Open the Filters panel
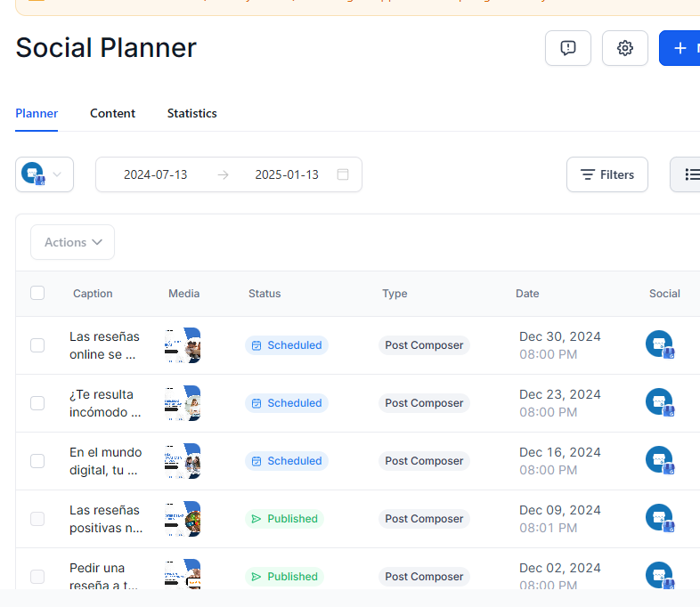 (607, 174)
